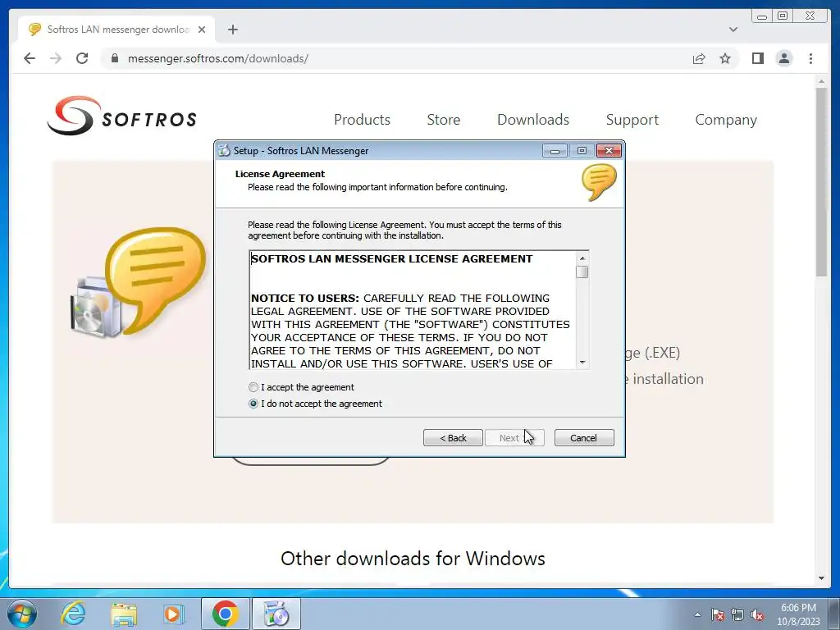Image resolution: width=840 pixels, height=630 pixels.
Task: Go back in Chrome browser
Action: (30, 58)
